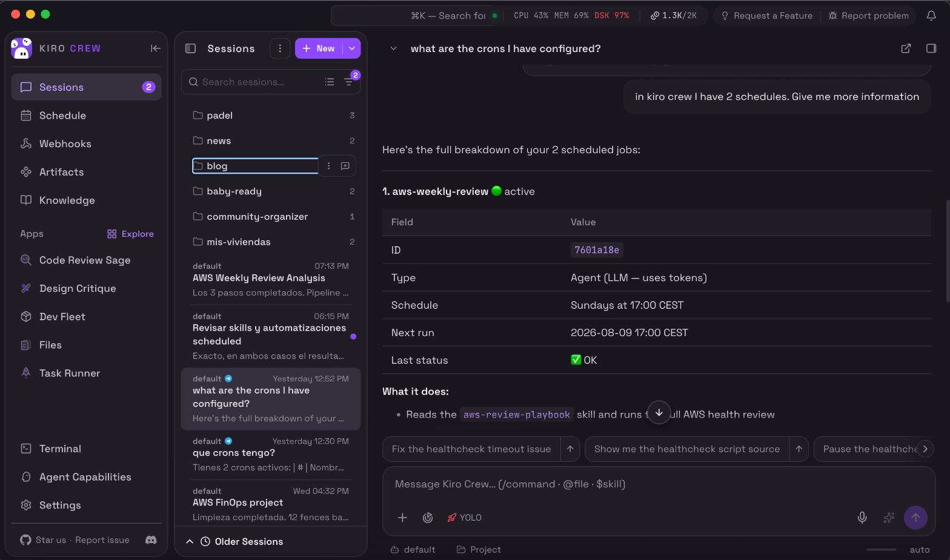Toggle the right side panel
This screenshot has width=950, height=560.
[x=932, y=48]
